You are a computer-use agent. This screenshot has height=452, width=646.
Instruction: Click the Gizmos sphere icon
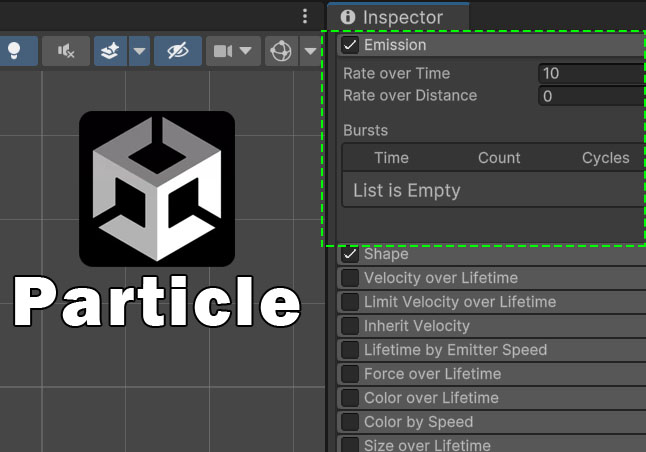[x=281, y=50]
